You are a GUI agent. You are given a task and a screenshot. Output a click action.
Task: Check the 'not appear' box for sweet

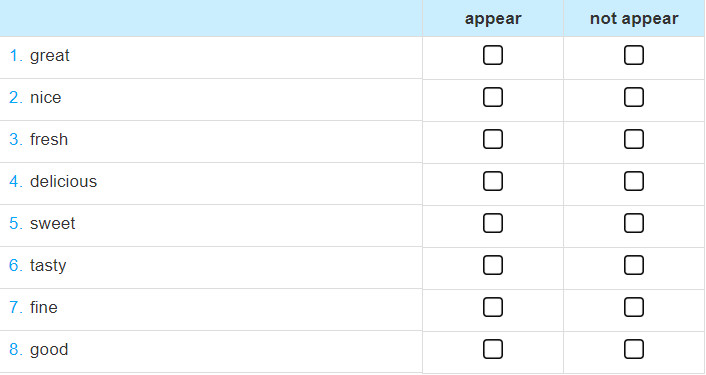point(634,223)
